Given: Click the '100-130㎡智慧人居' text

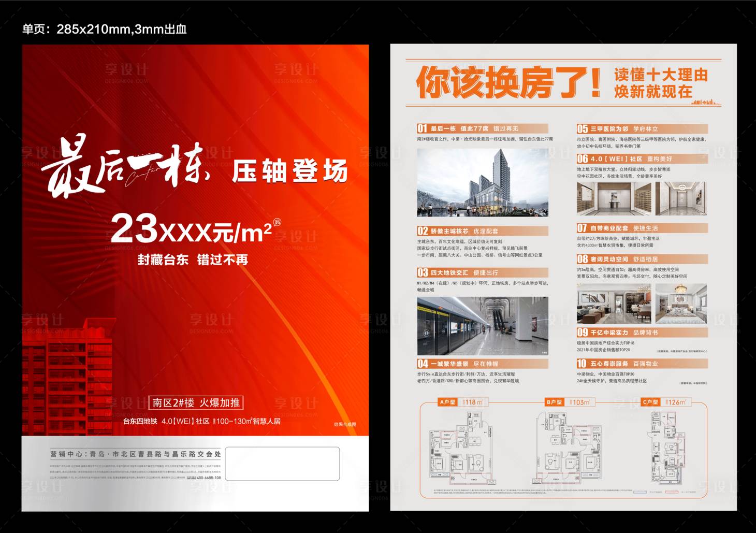Looking at the screenshot, I should point(248,421).
